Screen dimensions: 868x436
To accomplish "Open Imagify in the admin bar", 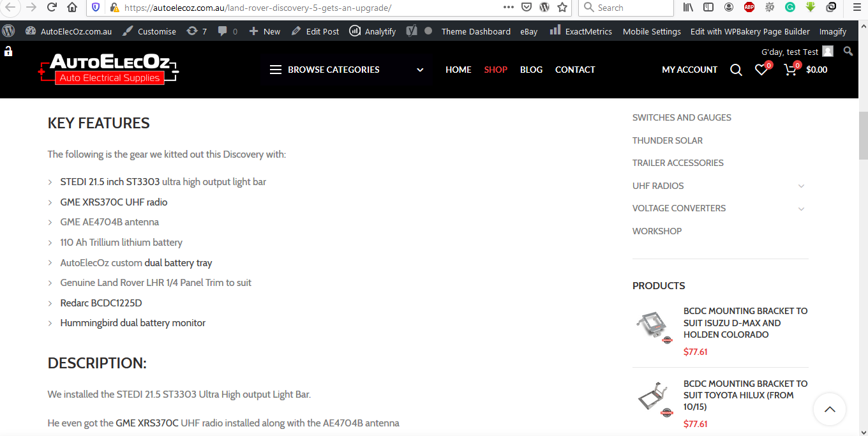I will point(833,31).
